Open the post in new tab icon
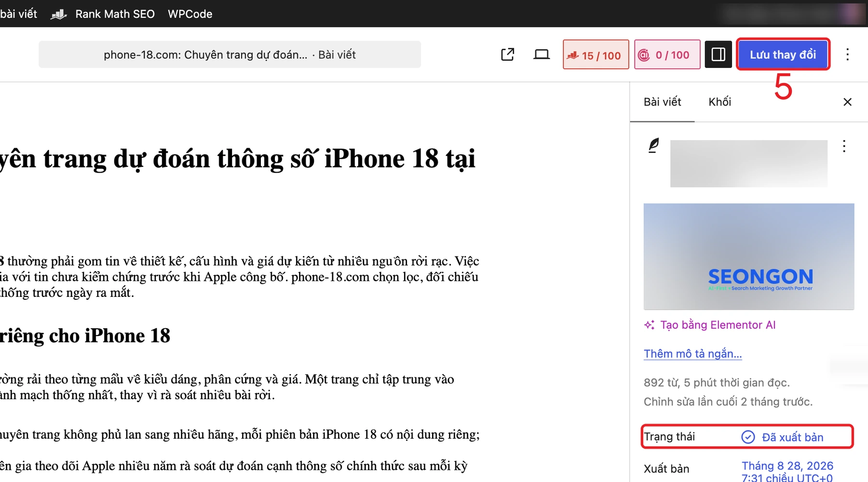This screenshot has height=482, width=868. [508, 54]
